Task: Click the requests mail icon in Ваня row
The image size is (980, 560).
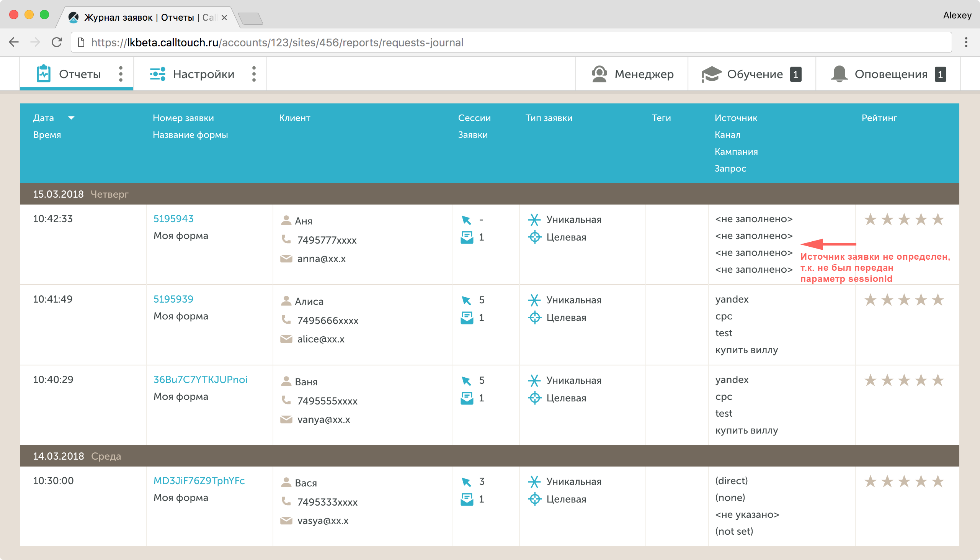Action: (467, 398)
